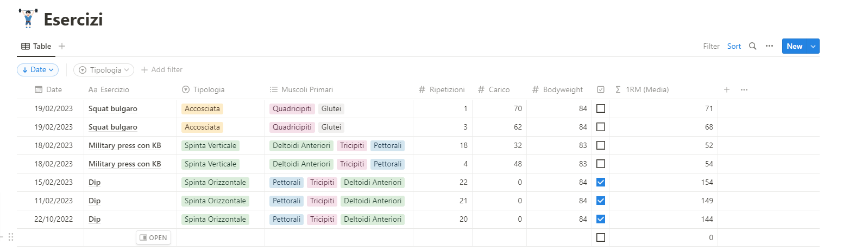The image size is (868, 251).
Task: Click the checkbox column header icon
Action: click(601, 89)
